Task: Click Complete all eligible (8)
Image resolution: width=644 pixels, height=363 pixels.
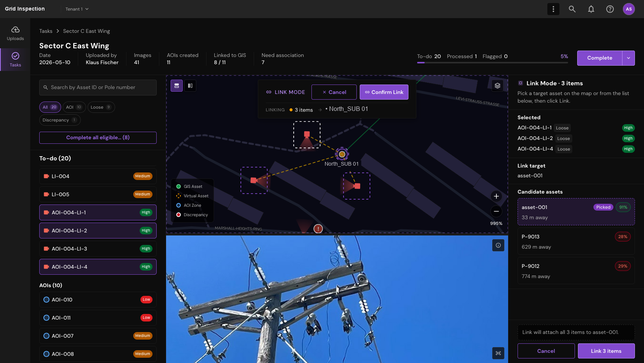Action: click(98, 138)
